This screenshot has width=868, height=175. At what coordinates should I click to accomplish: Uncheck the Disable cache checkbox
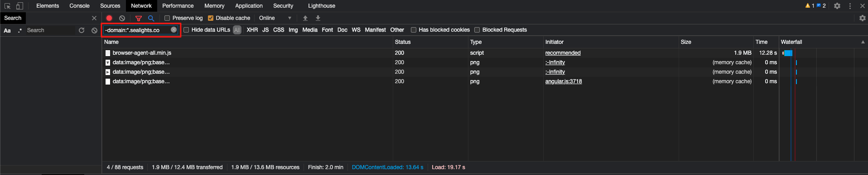click(211, 18)
